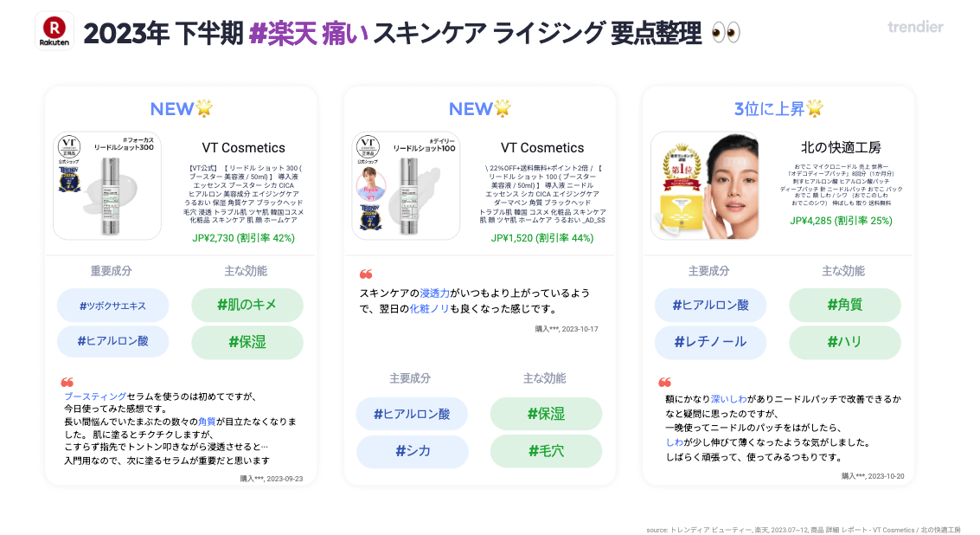Click red quote icon above ブースティング review

coord(67,383)
